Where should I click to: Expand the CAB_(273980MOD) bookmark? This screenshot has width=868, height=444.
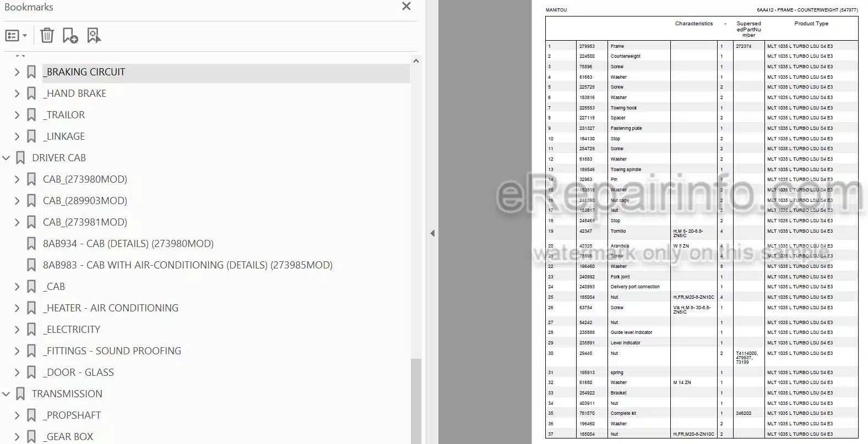click(17, 179)
